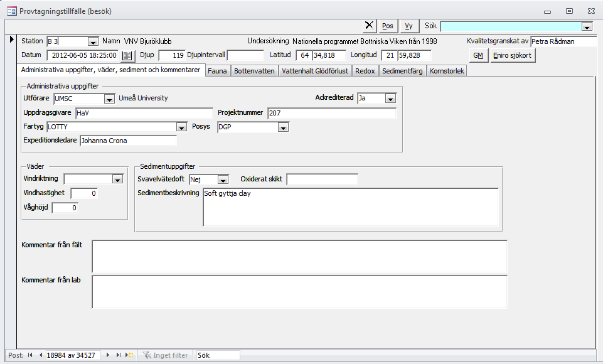Viewport: 603px width, 364px height.
Task: Click the Latitud degrees field
Action: point(304,55)
